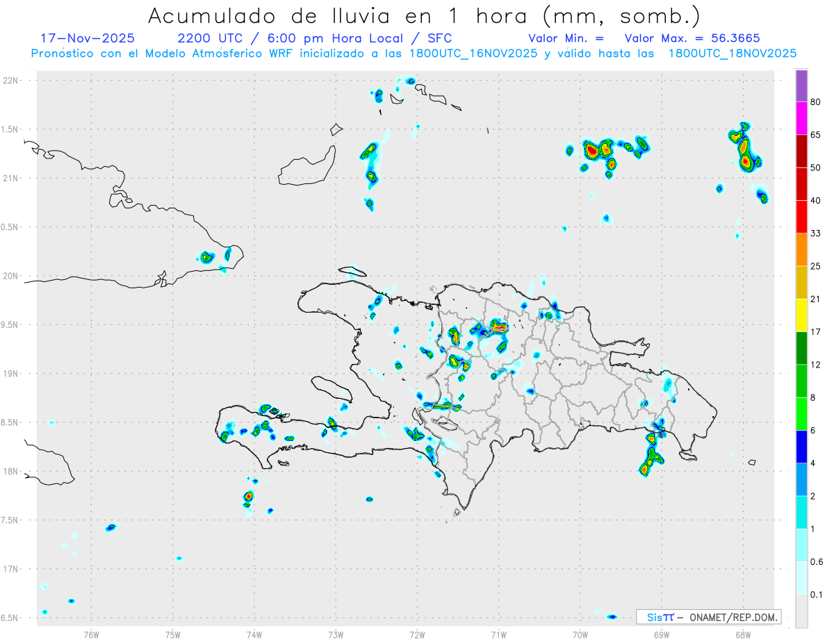The image size is (834, 644).
Task: Select the '70W' longitude label
Action: pyautogui.click(x=580, y=634)
